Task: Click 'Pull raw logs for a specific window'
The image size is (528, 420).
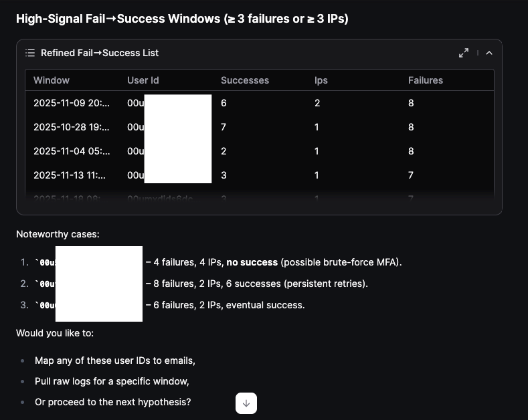Action: point(112,381)
